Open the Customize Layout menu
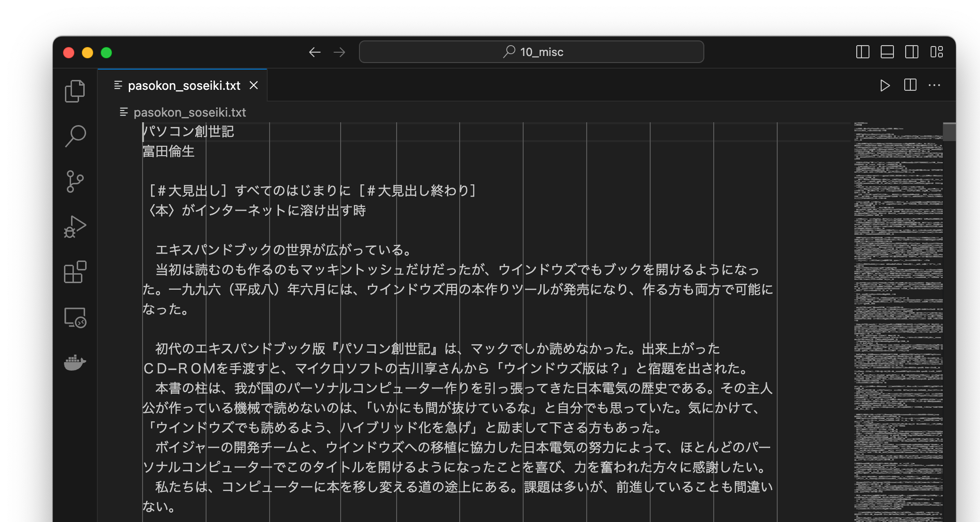Screen dimensions: 980x522 click(x=936, y=52)
